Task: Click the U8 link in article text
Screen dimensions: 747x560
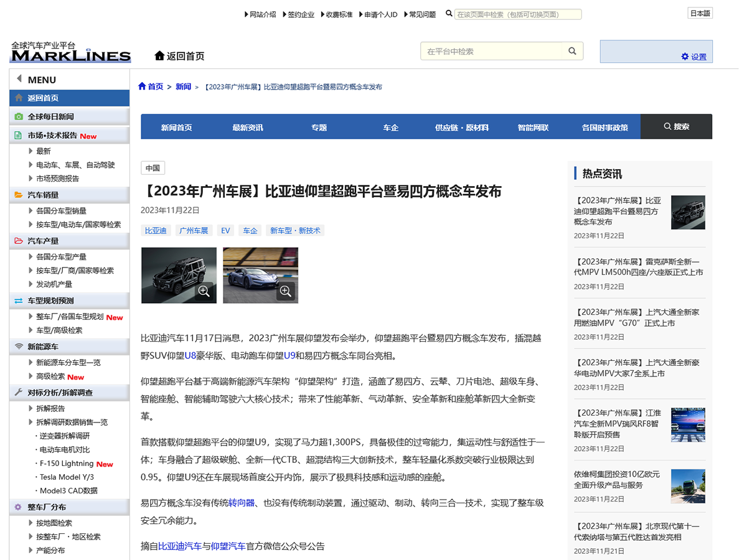Action: 190,356
